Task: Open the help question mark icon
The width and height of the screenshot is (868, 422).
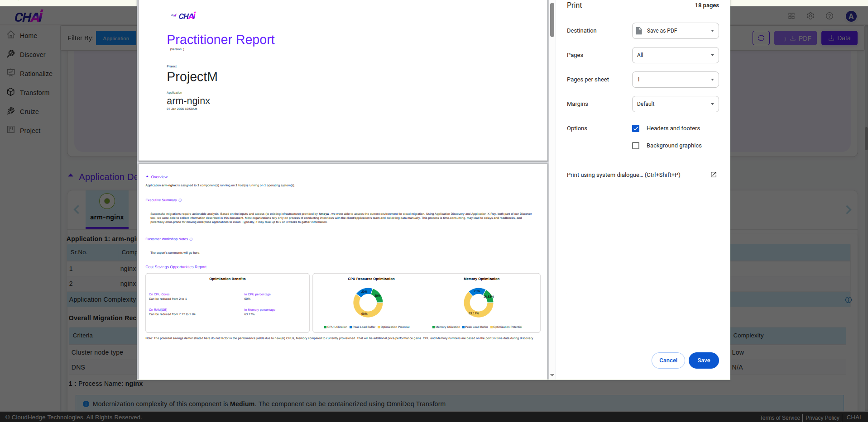Action: [830, 16]
